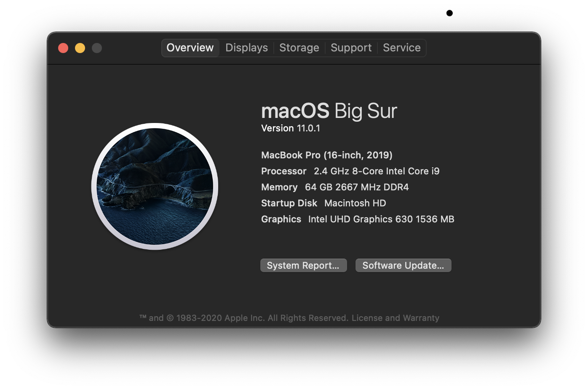This screenshot has height=390, width=588.
Task: Click the Startup Disk label
Action: (x=289, y=203)
